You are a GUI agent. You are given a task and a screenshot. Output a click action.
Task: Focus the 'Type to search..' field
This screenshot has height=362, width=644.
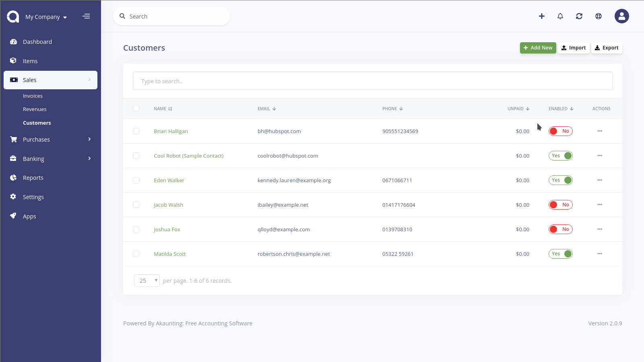click(x=372, y=81)
